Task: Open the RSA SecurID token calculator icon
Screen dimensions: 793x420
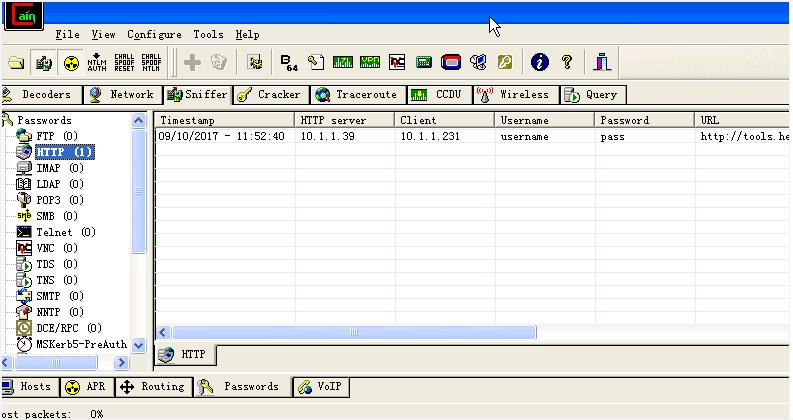Action: 451,63
